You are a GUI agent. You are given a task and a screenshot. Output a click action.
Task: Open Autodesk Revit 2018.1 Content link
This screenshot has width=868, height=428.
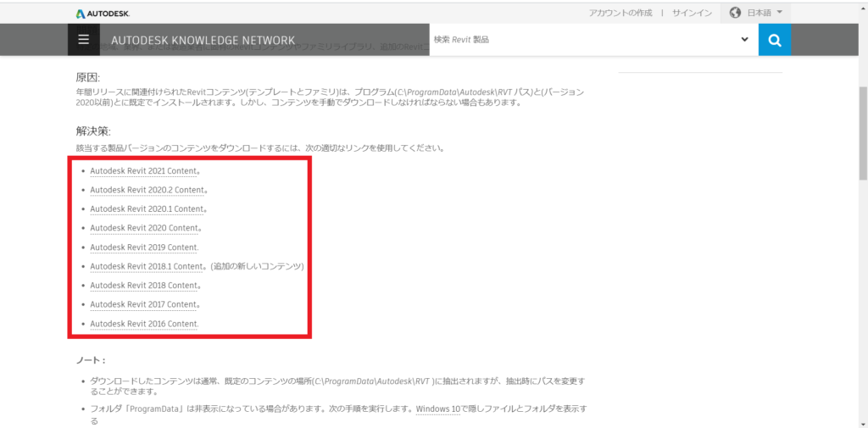[x=147, y=266]
